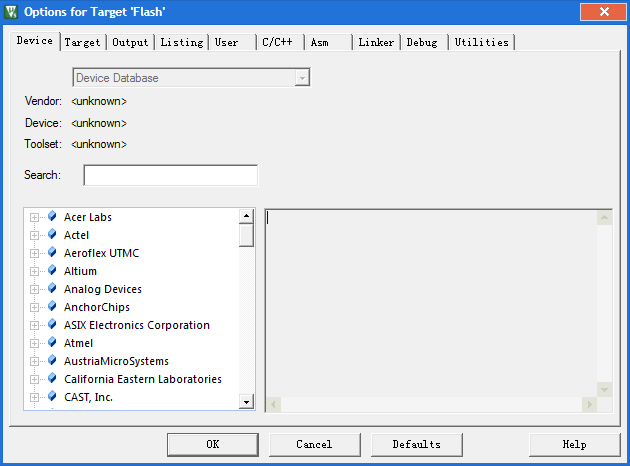Click inside the Search input field
The height and width of the screenshot is (466, 630).
pyautogui.click(x=170, y=176)
